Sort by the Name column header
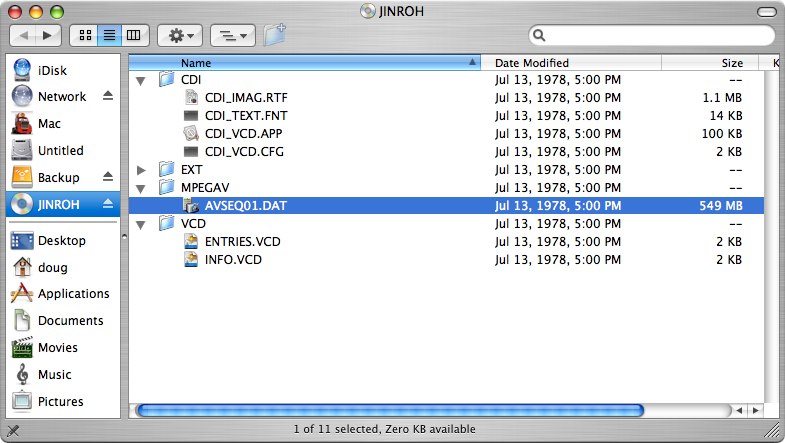The width and height of the screenshot is (785, 443). click(304, 63)
